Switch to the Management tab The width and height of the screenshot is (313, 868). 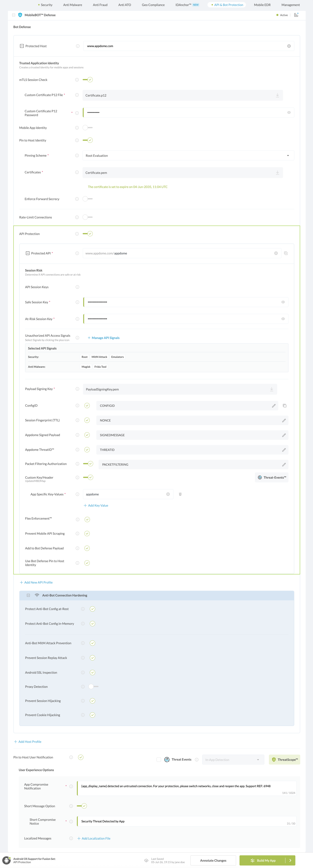pos(290,5)
